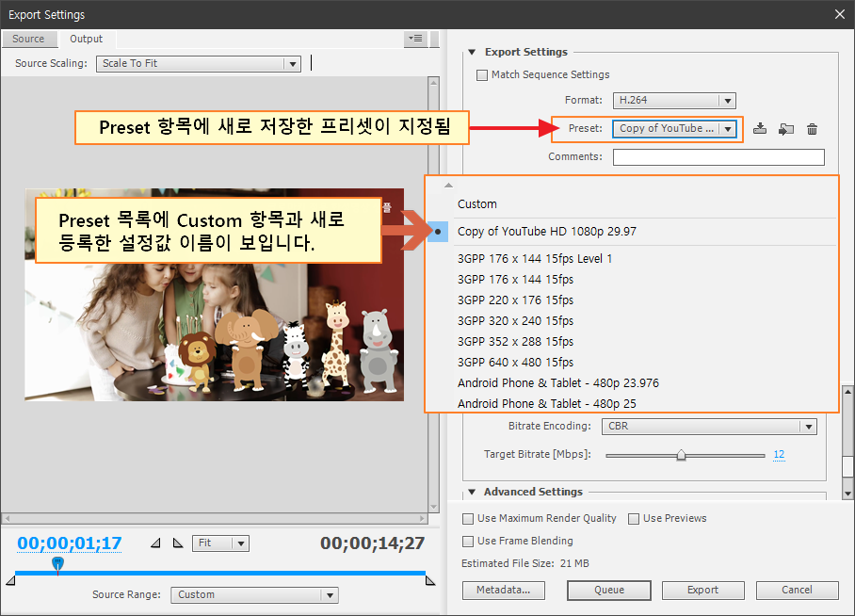Toggle the Use Previews checkbox

click(x=634, y=519)
